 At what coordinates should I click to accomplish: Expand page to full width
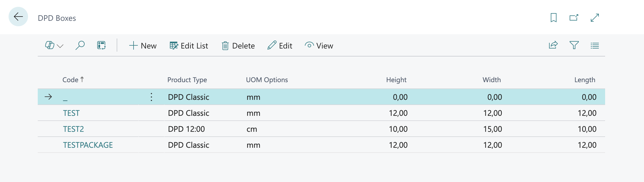point(595,18)
